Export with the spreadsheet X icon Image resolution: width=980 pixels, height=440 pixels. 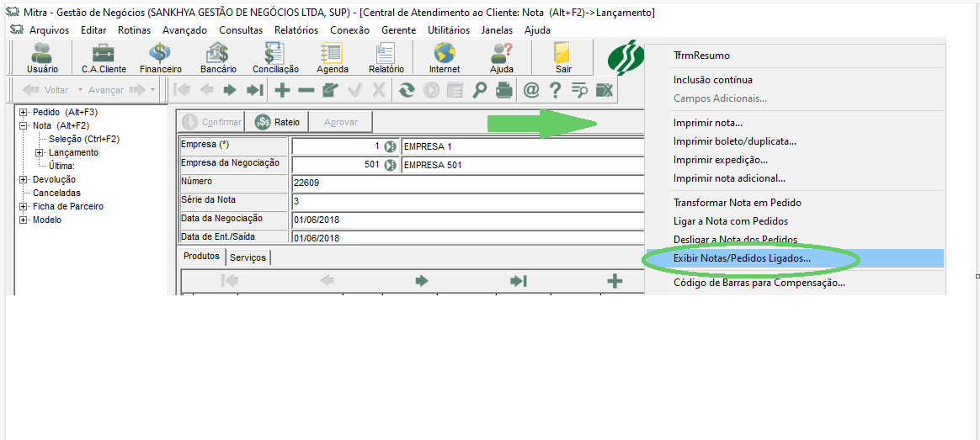click(604, 91)
